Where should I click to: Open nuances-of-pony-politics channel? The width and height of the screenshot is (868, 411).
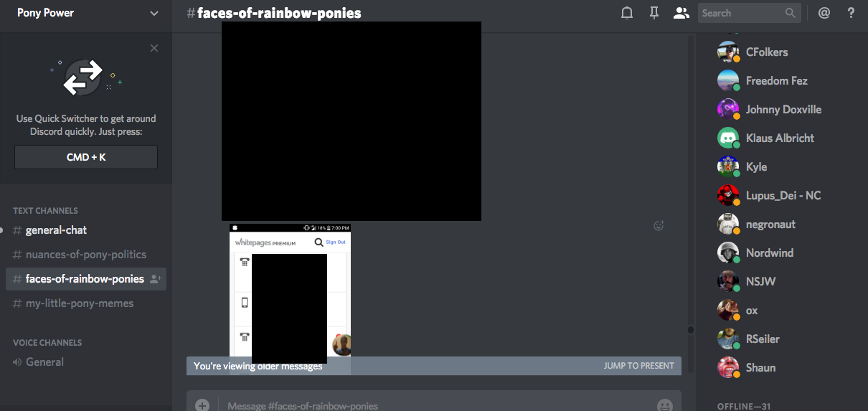point(85,255)
